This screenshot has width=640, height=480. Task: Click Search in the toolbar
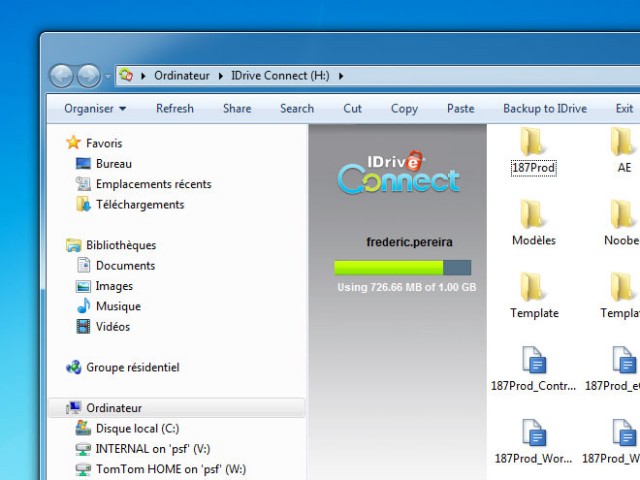[297, 109]
